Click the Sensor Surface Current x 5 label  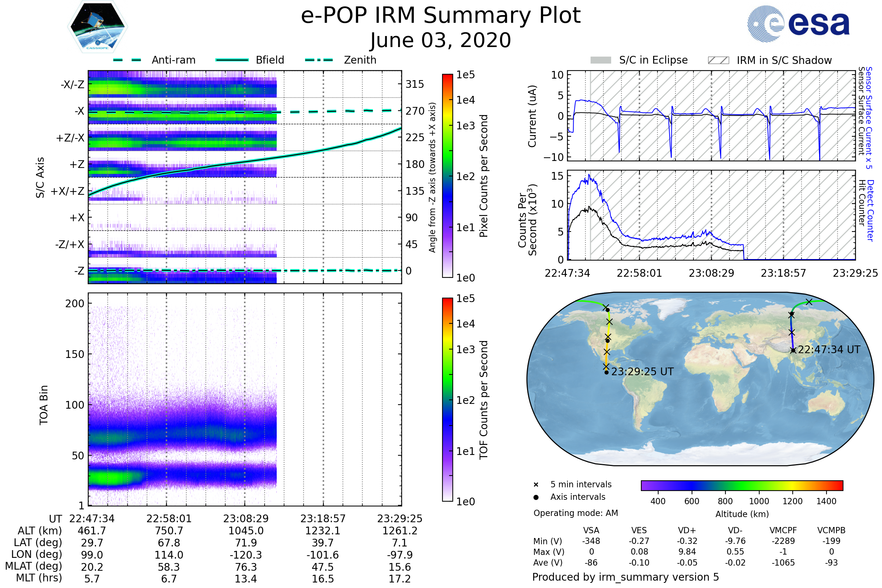[x=869, y=118]
